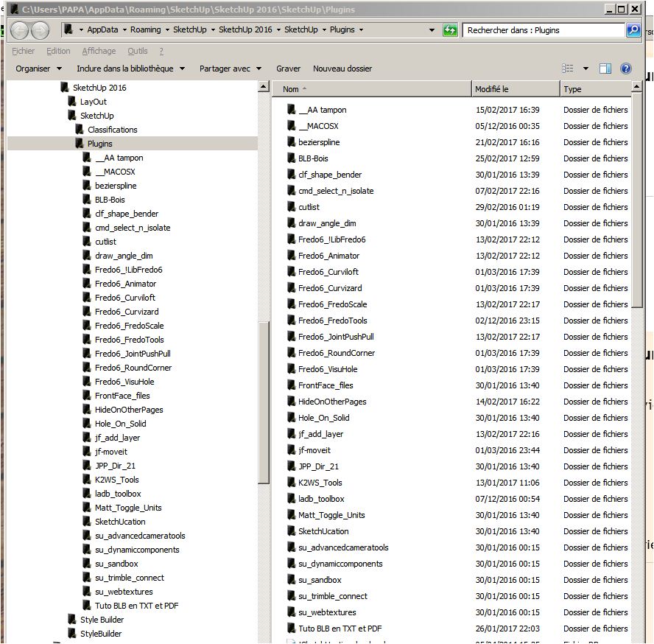The height and width of the screenshot is (644, 654).
Task: Sort by the Nom column header
Action: point(372,89)
